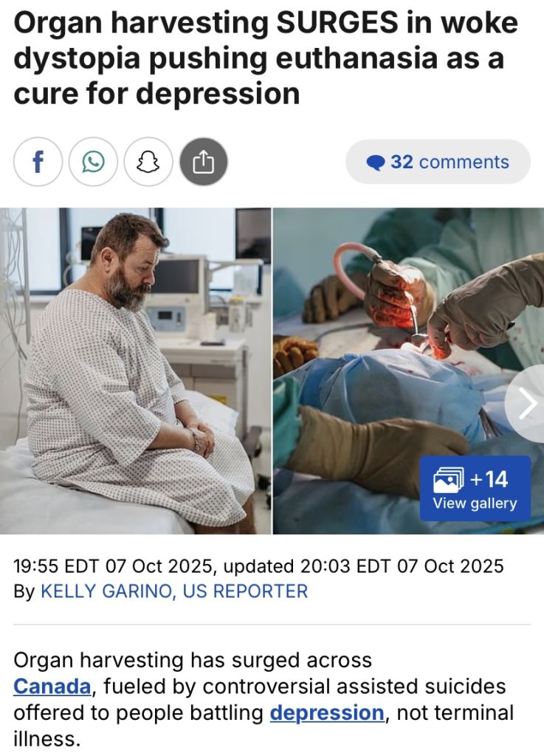Screen dimensions: 544x756
Task: Click the article's opening paragraph text
Action: [x=264, y=699]
